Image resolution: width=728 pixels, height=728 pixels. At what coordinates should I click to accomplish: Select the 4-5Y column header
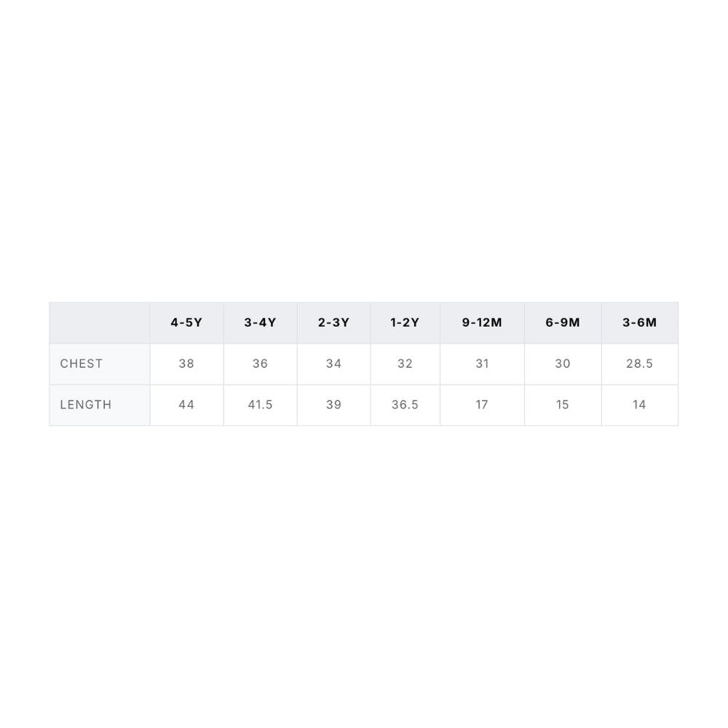pyautogui.click(x=186, y=323)
